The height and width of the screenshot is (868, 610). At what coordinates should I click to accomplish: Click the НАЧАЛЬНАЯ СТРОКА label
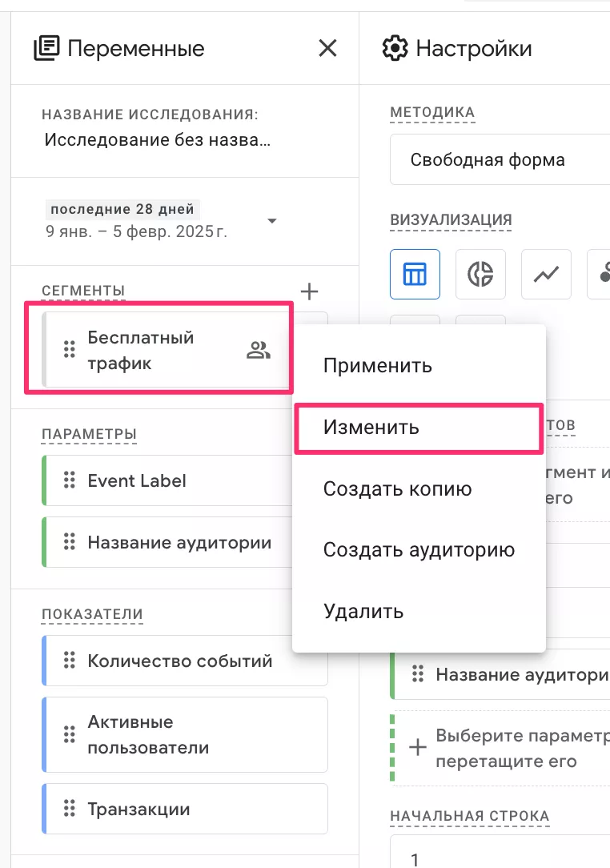tap(469, 816)
